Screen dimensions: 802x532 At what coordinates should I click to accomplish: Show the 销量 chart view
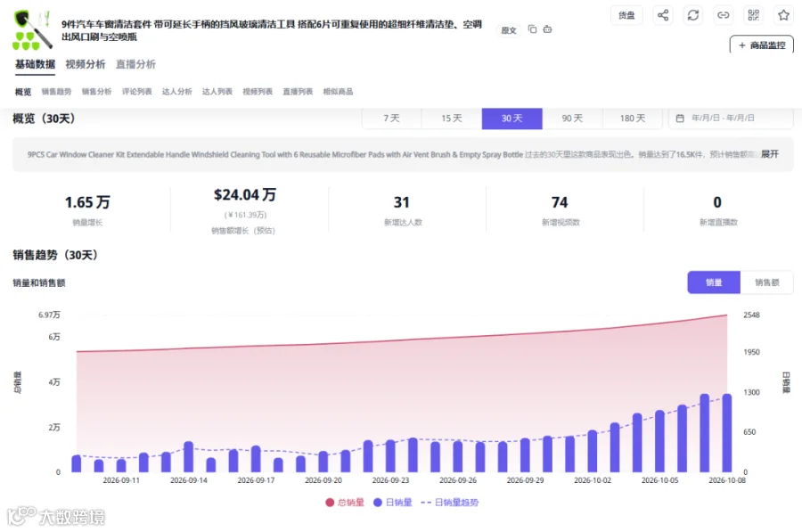click(x=714, y=282)
